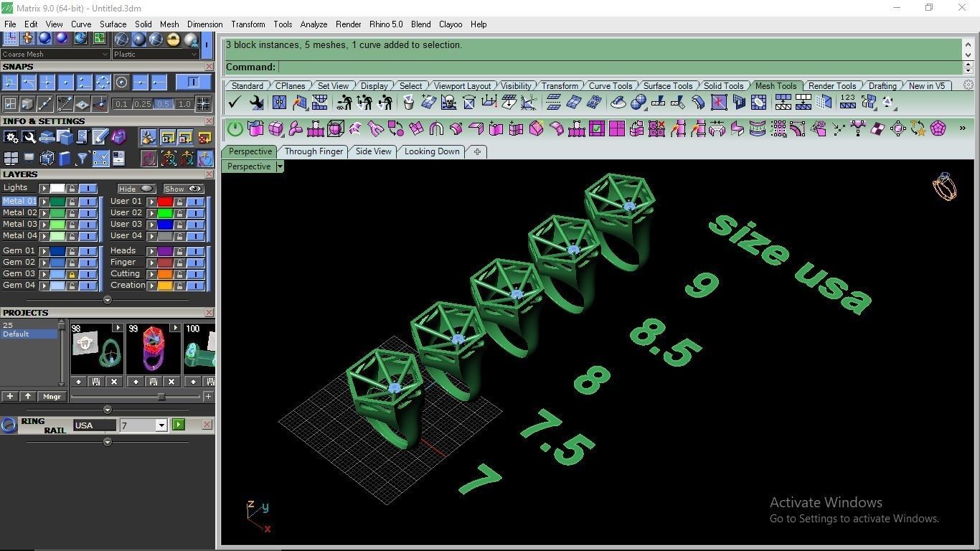This screenshot has width=980, height=551.
Task: Toggle the lock on Gem 03 layer
Action: 72,274
